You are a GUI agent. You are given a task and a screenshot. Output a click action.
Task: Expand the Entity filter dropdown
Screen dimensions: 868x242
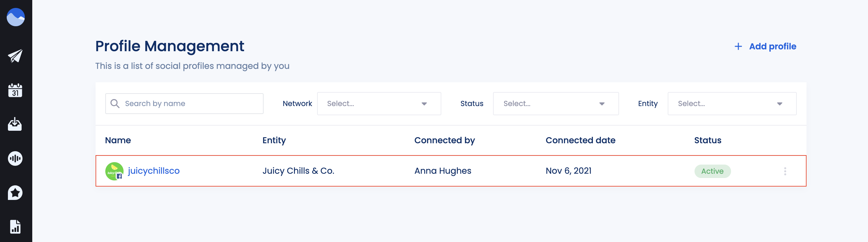(x=732, y=104)
